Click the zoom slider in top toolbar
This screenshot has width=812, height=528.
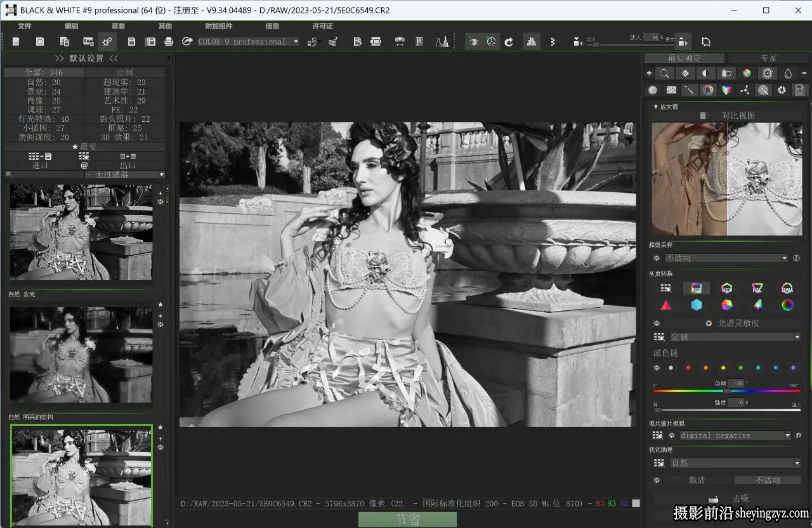(x=631, y=44)
